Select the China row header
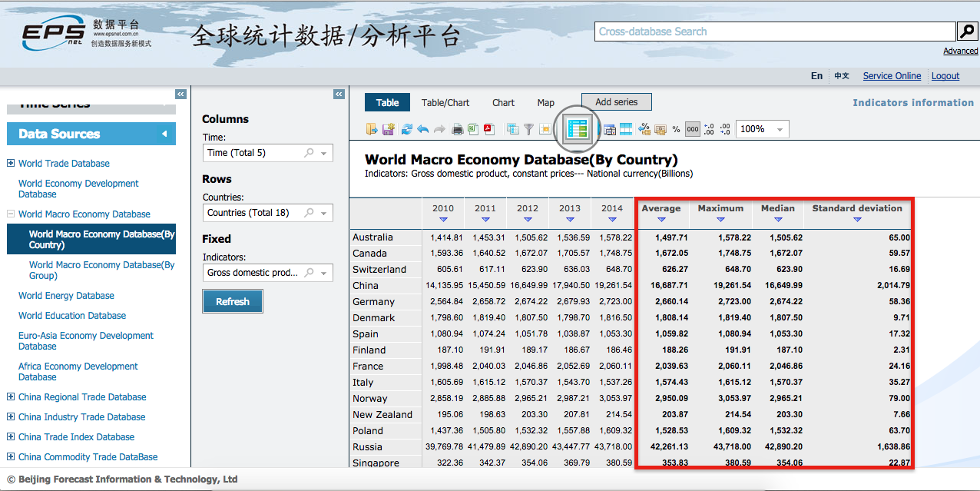 tap(386, 285)
